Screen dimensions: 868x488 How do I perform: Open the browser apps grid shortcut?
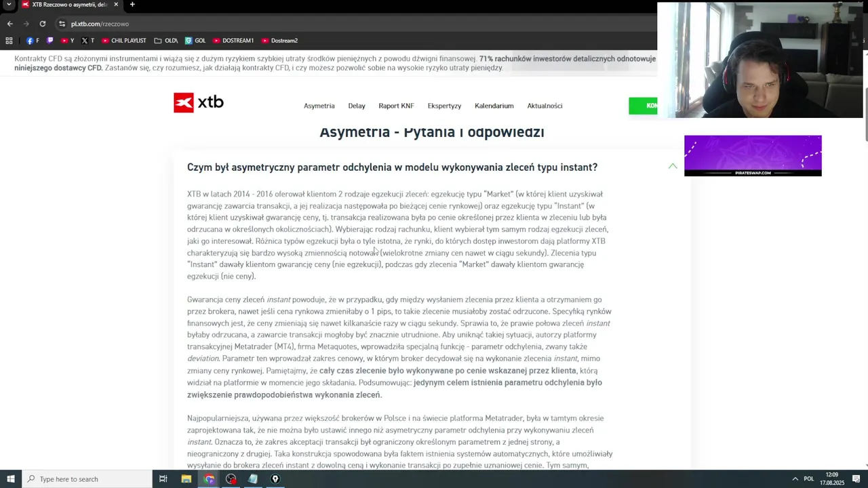(9, 41)
